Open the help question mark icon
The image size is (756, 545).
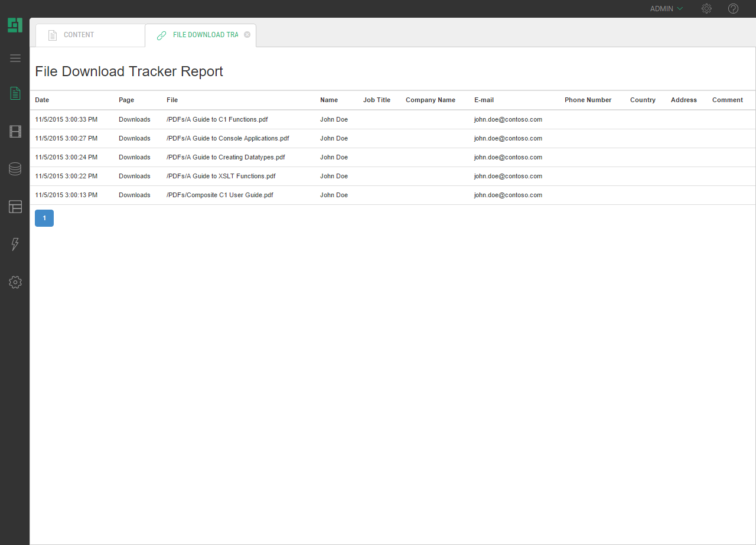733,9
